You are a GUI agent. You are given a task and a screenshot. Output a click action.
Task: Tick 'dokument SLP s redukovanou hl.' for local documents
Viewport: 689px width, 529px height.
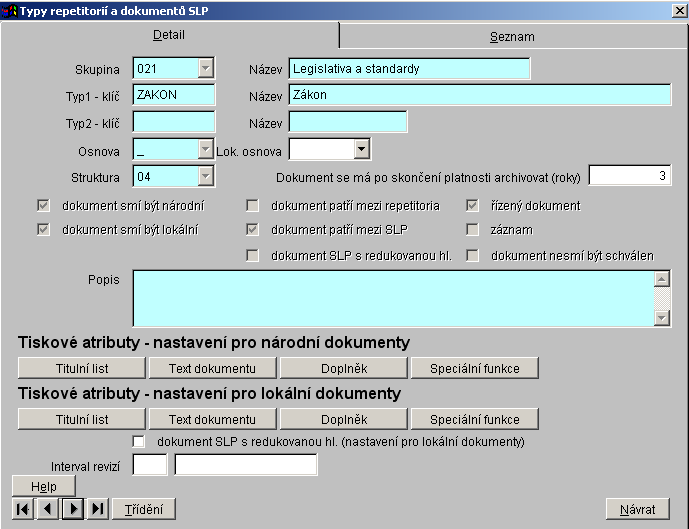(139, 441)
